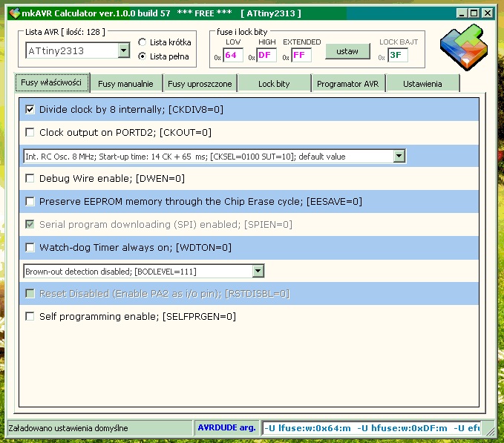The width and height of the screenshot is (504, 443).
Task: Click the mkAVR Calculator title bar icon
Action: (14, 13)
